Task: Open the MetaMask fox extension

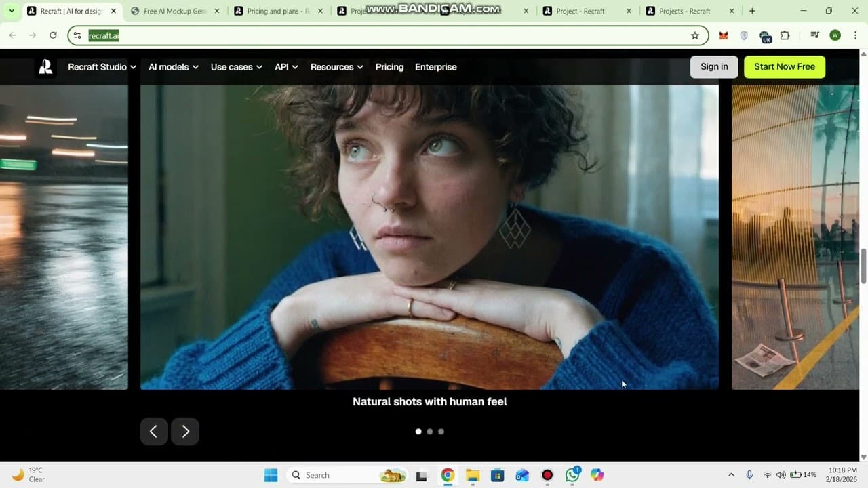Action: click(x=724, y=35)
